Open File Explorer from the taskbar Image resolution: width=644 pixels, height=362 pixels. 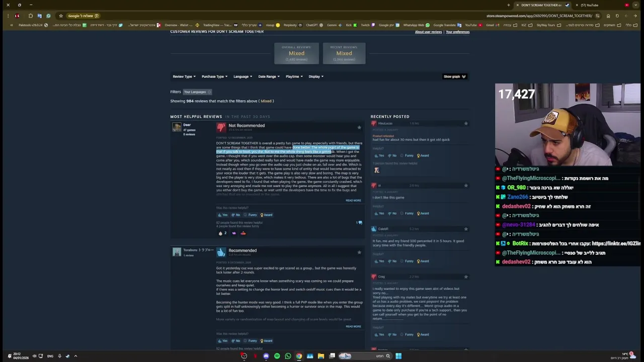tap(321, 356)
